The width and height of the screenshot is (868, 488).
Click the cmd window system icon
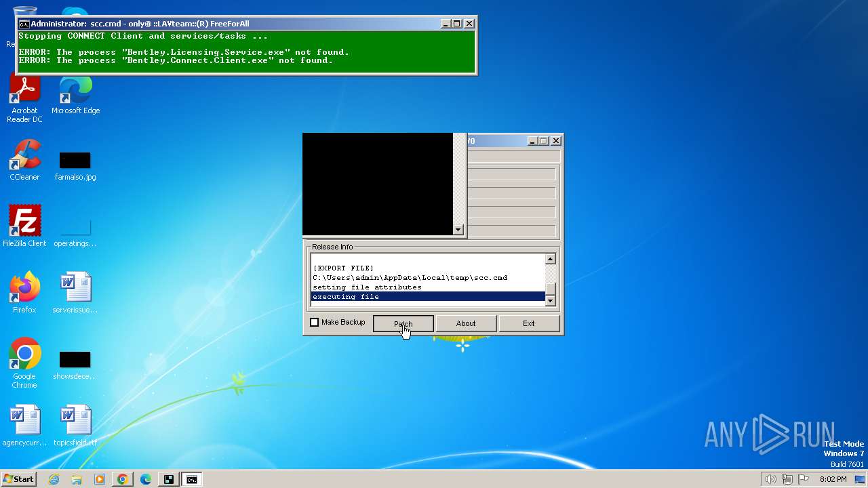coord(24,24)
